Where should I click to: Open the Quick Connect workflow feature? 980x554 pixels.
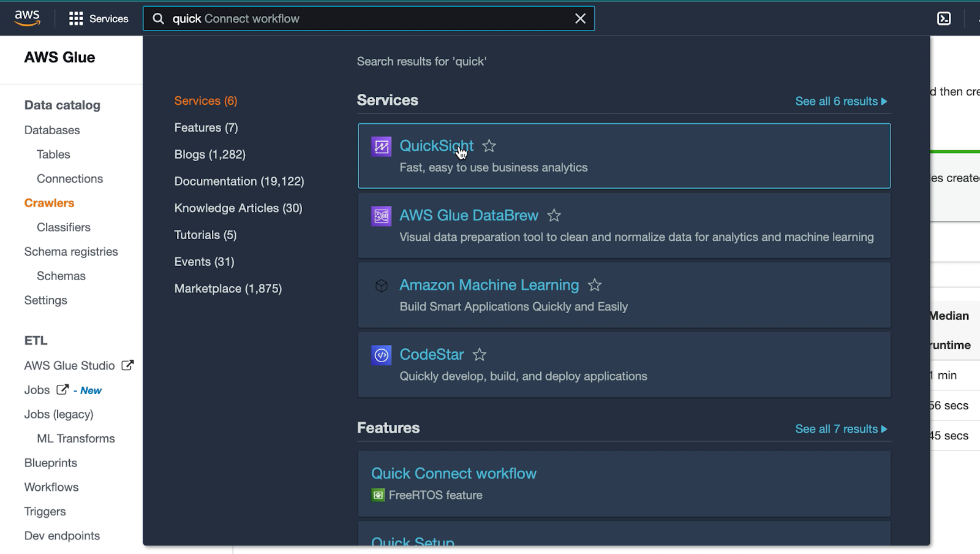(454, 474)
